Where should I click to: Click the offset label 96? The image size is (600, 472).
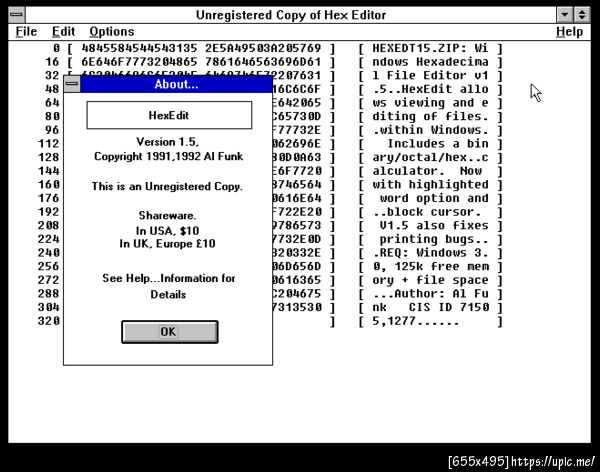point(52,130)
